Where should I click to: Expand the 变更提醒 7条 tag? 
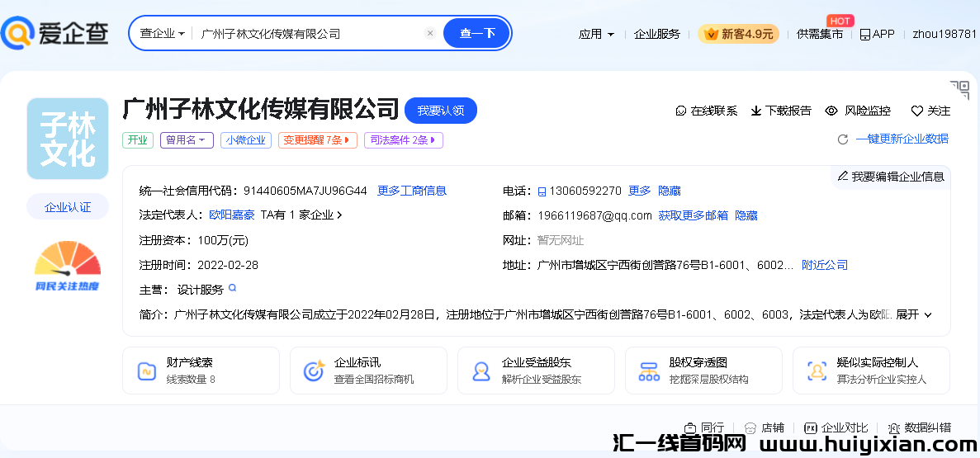(x=318, y=140)
